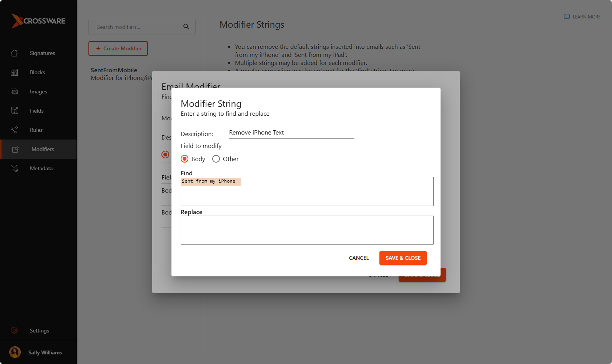Viewport: 612px width, 364px height.
Task: Click the Signatures home icon in sidebar
Action: point(14,53)
